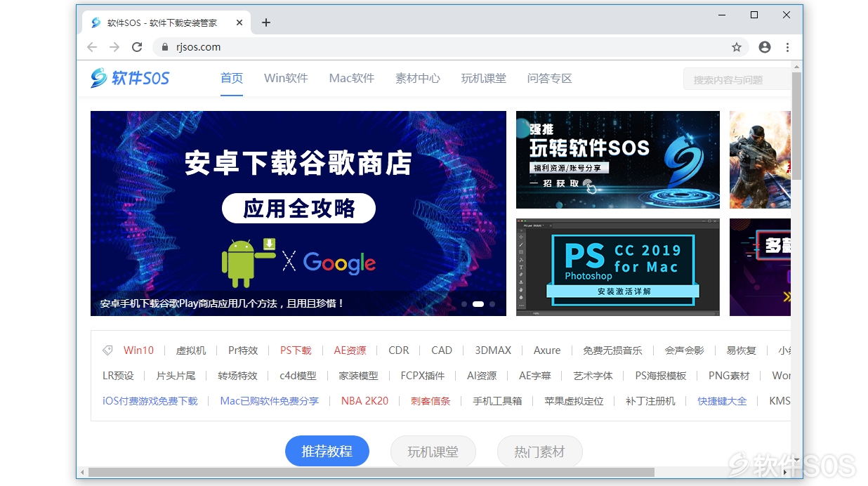Open the Chrome profile account icon

click(x=765, y=47)
